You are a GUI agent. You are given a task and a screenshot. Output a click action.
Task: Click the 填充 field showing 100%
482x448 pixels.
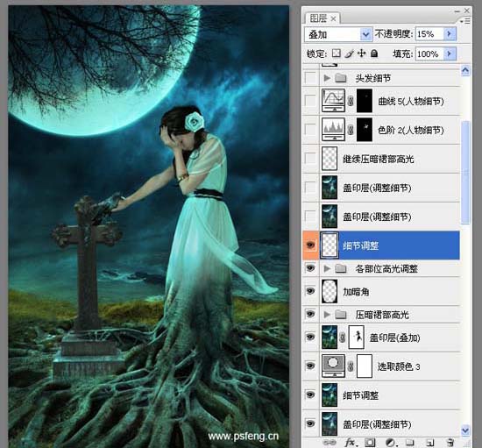click(x=429, y=53)
